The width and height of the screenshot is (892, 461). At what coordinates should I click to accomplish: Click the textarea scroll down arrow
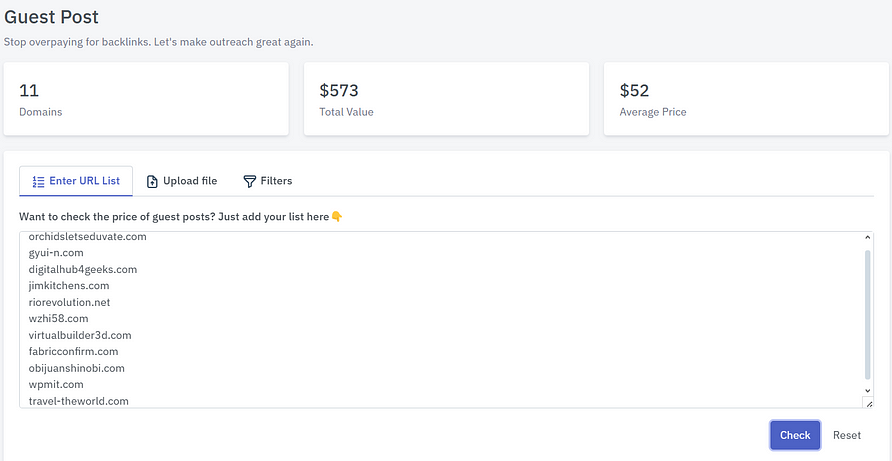[867, 389]
